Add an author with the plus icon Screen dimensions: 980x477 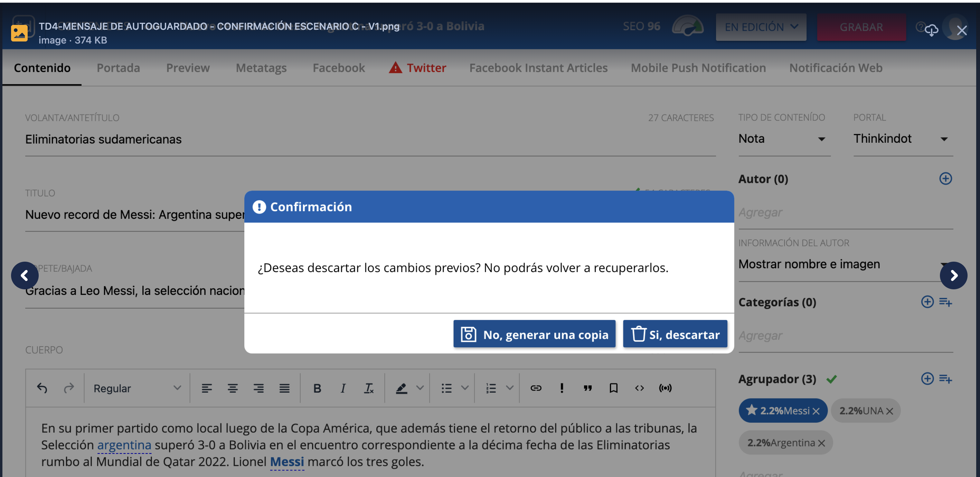[x=945, y=179]
